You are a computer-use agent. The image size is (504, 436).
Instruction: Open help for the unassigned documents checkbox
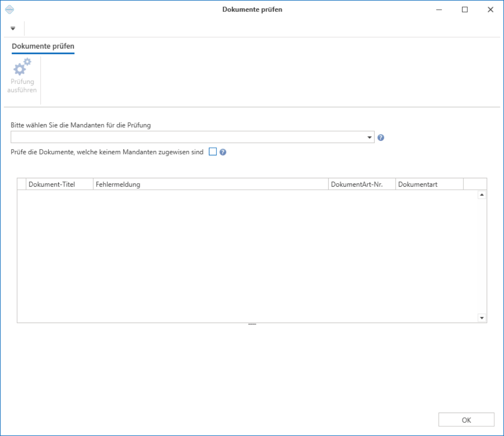tap(223, 152)
